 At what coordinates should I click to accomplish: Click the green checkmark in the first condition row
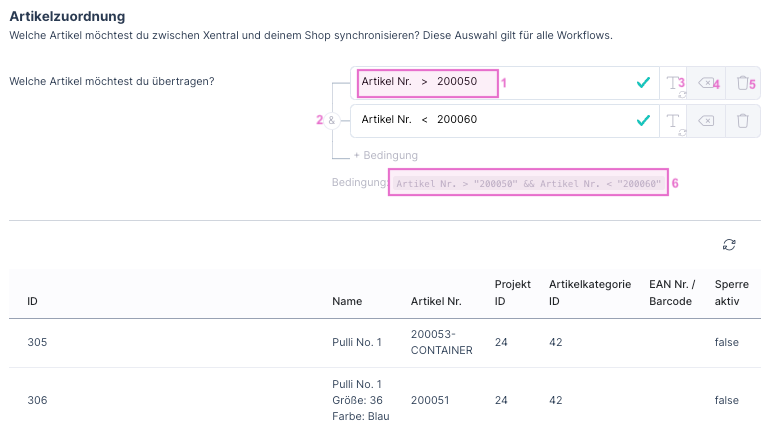[643, 83]
